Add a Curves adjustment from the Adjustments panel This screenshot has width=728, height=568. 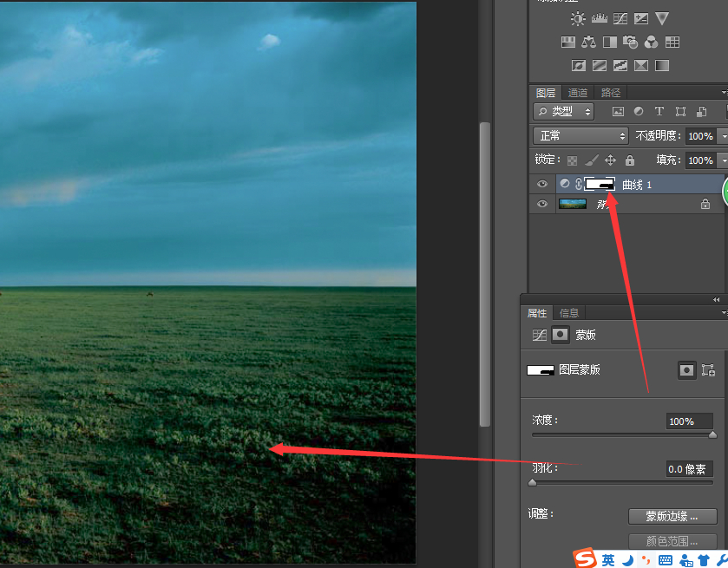pyautogui.click(x=620, y=18)
